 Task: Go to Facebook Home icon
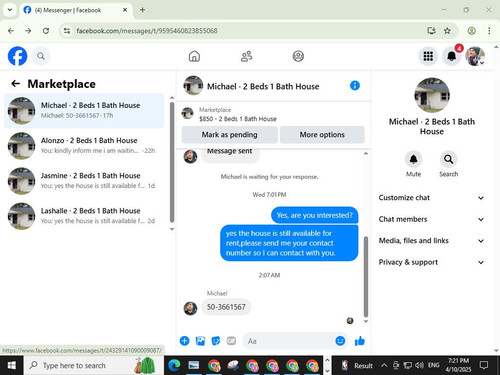(x=194, y=56)
